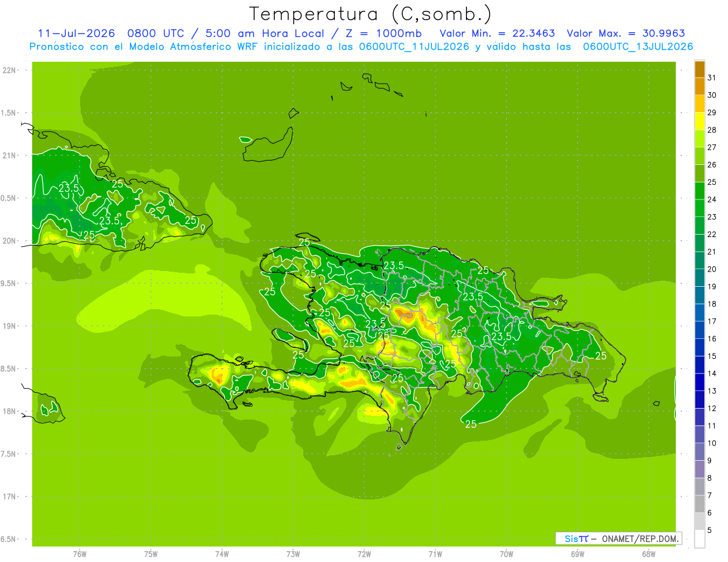Click the '0600UTC_13JUL2026' valid-until time
728x562 pixels.
638,47
